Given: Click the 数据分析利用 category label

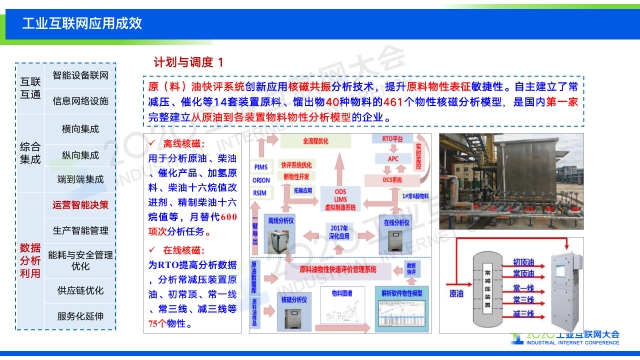Looking at the screenshot, I should point(30,260).
